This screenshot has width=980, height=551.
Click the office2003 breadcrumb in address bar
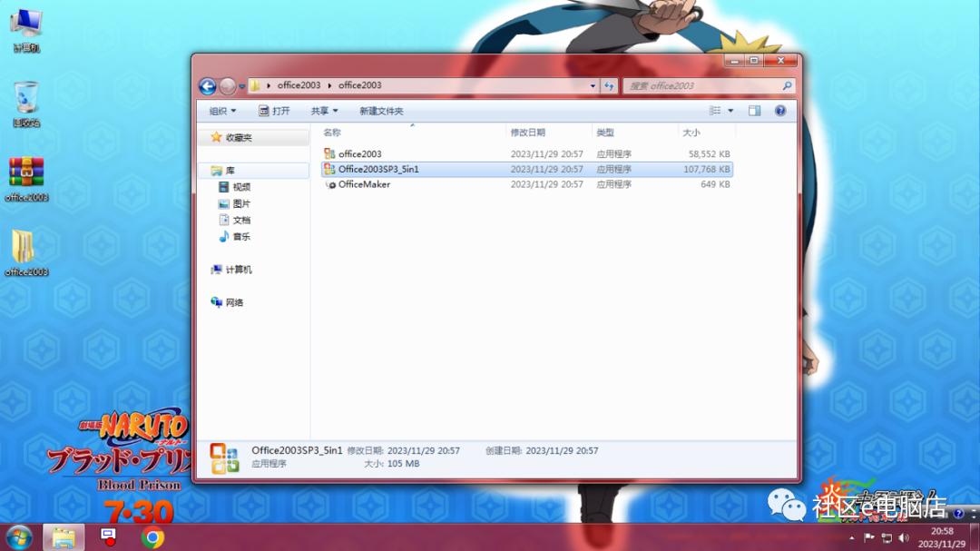click(x=300, y=85)
